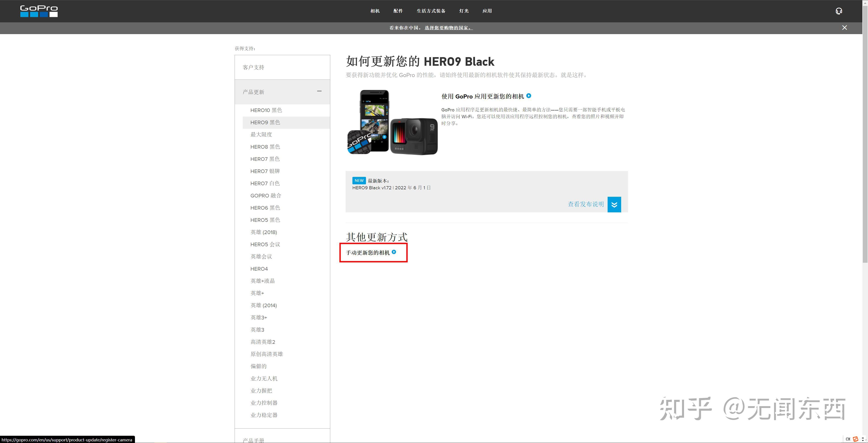The width and height of the screenshot is (868, 443).
Task: Open the 生活方式装备 menu
Action: [431, 11]
